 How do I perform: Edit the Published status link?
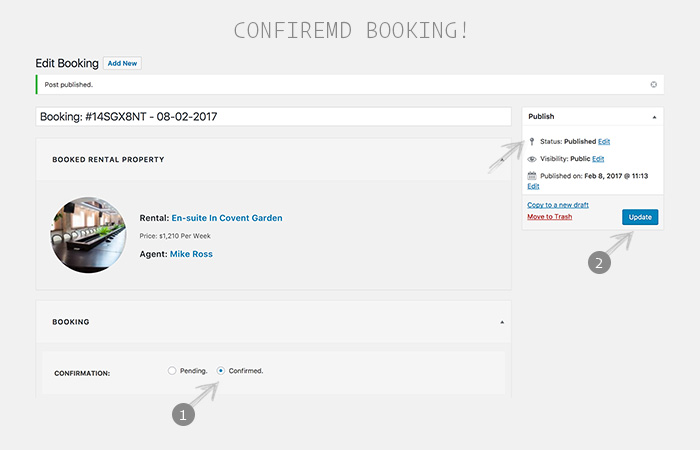coord(604,142)
